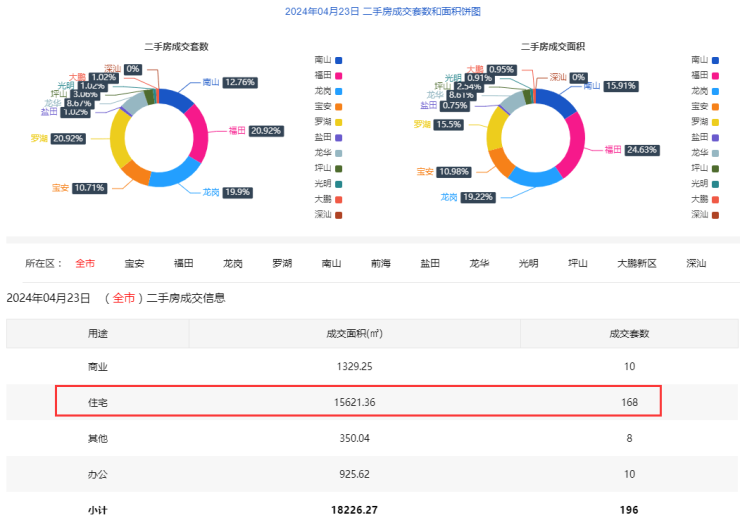Select the 全市 district tab
This screenshot has height=520, width=740.
[x=85, y=264]
